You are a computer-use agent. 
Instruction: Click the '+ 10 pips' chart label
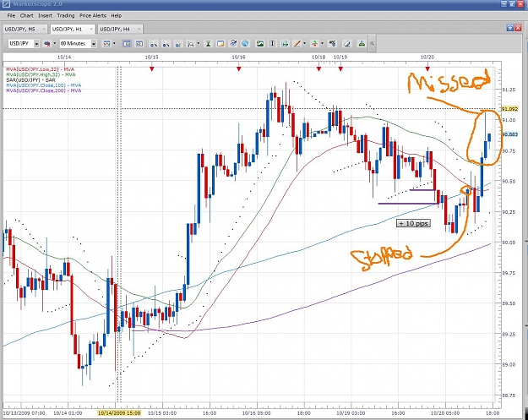click(413, 223)
